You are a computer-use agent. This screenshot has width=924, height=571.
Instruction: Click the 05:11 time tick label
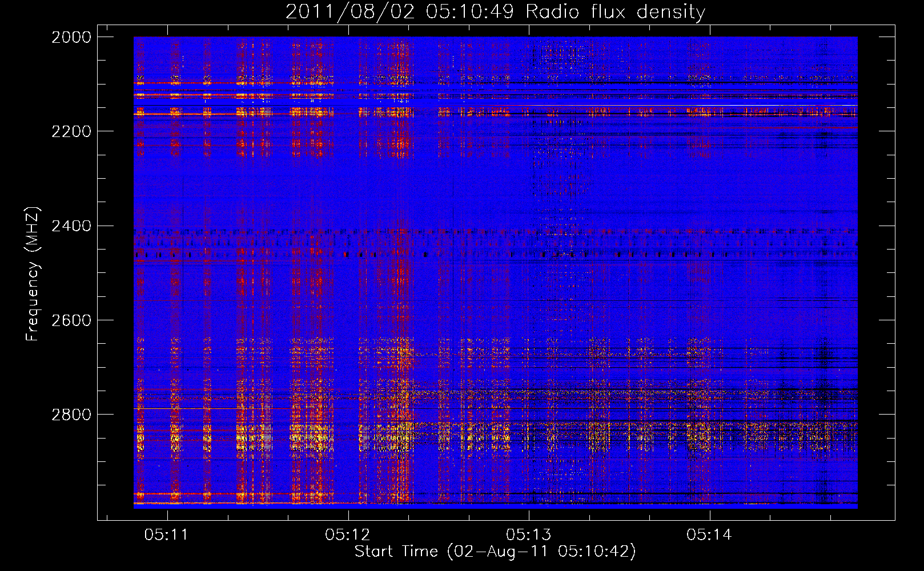click(x=166, y=535)
